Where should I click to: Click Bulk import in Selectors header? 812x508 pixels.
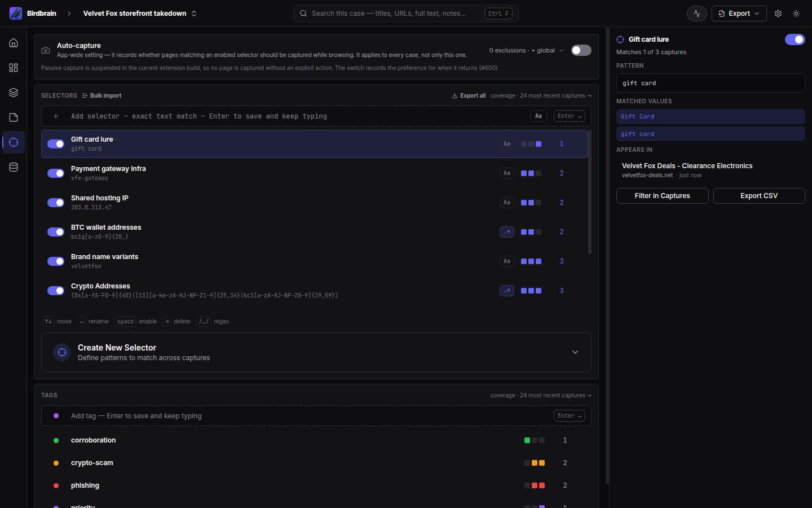(x=101, y=96)
